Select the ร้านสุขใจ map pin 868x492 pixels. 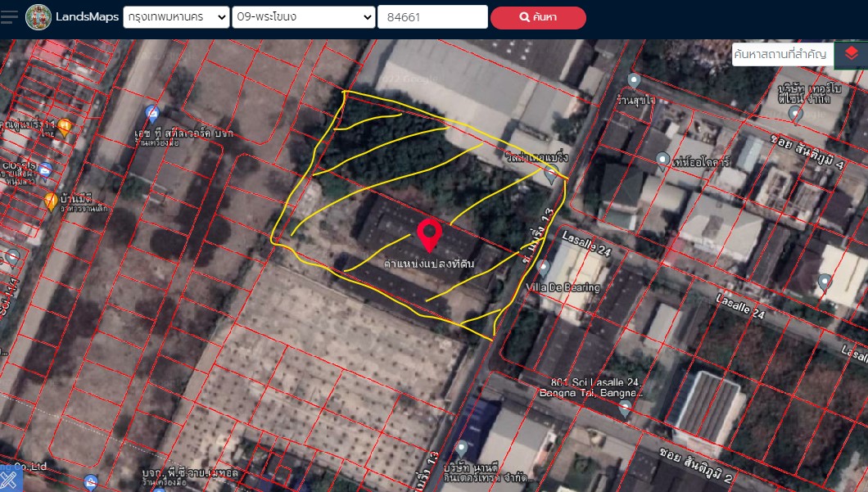[x=634, y=81]
